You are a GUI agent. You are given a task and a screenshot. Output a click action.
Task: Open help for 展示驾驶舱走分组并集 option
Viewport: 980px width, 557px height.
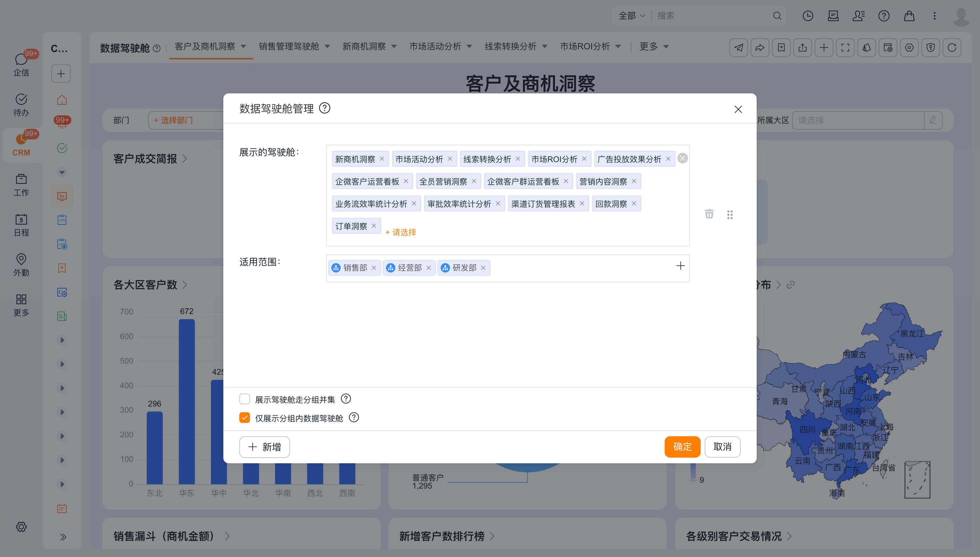[x=346, y=399]
